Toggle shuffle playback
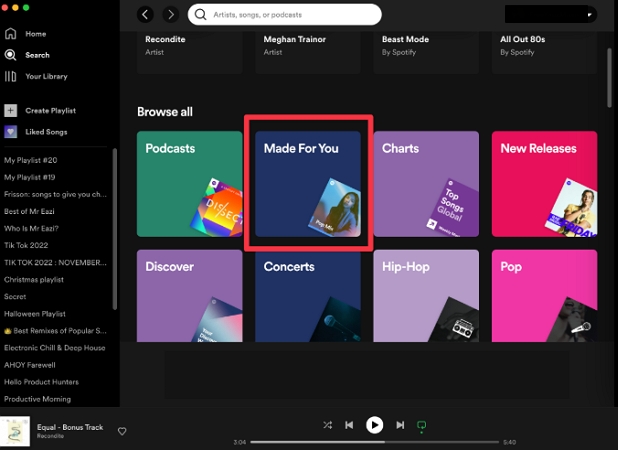The height and width of the screenshot is (450, 618). [x=327, y=425]
